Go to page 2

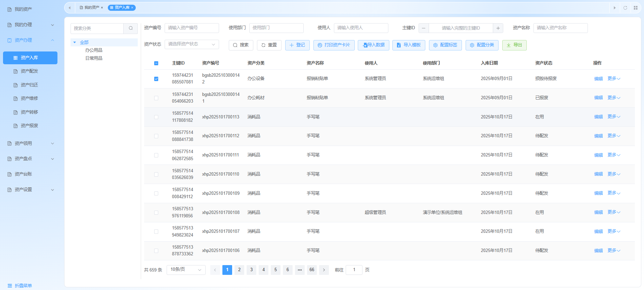239,270
